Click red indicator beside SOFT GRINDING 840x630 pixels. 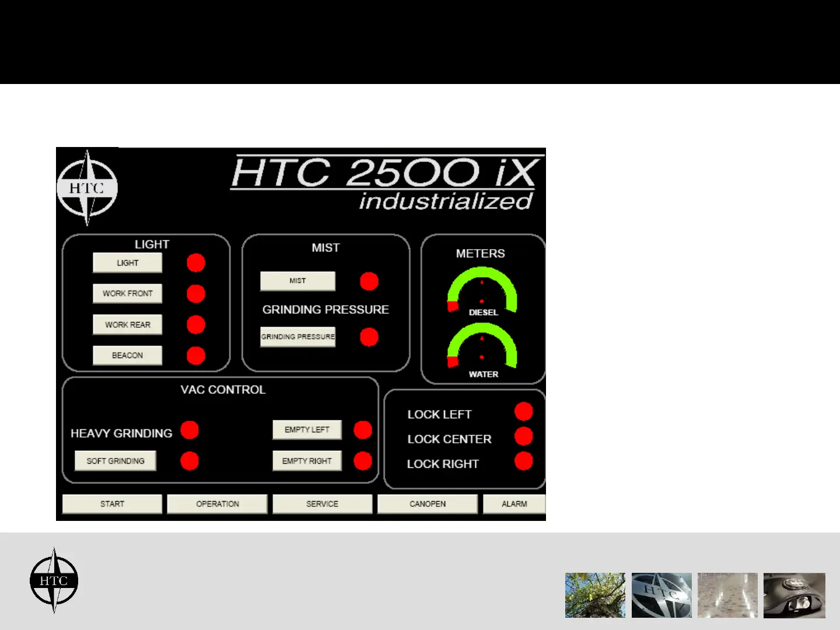click(190, 461)
